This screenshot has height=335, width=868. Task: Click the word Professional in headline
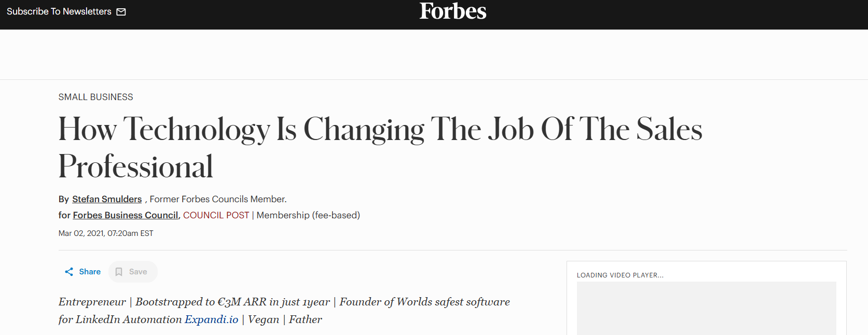click(136, 167)
